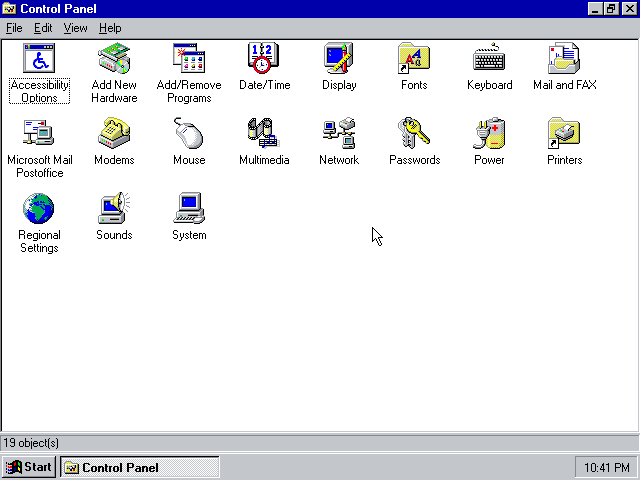Open the File menu
Screen dimensions: 640x480
pyautogui.click(x=14, y=28)
